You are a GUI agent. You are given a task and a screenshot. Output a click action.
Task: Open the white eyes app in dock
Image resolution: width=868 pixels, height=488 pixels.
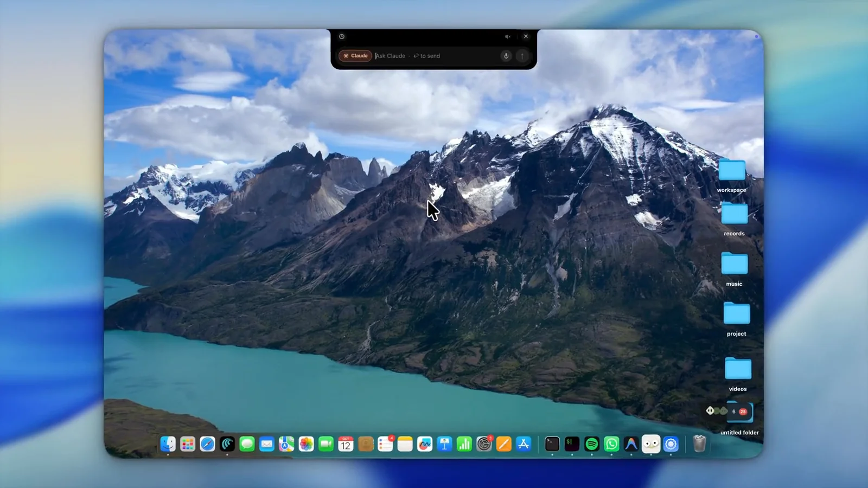(651, 444)
